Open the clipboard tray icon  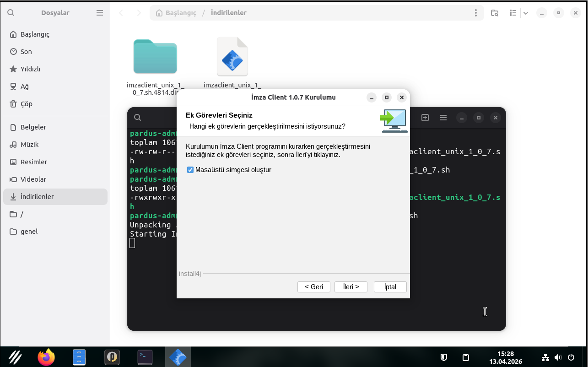point(466,357)
